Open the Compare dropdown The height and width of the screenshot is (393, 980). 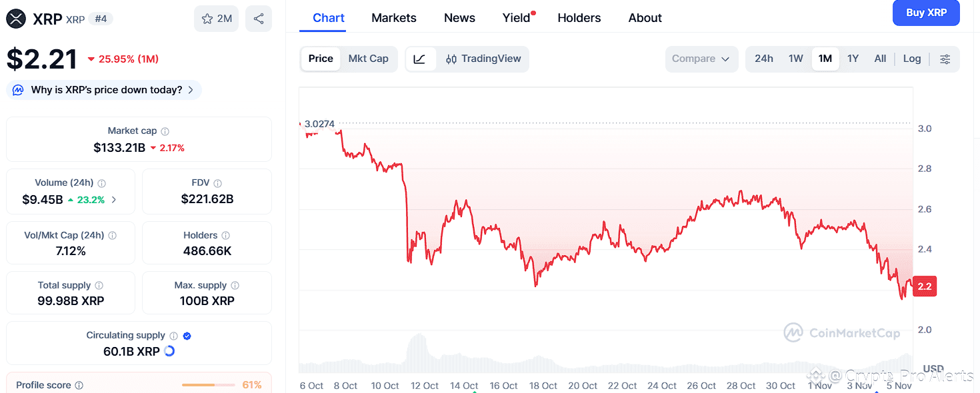tap(701, 59)
